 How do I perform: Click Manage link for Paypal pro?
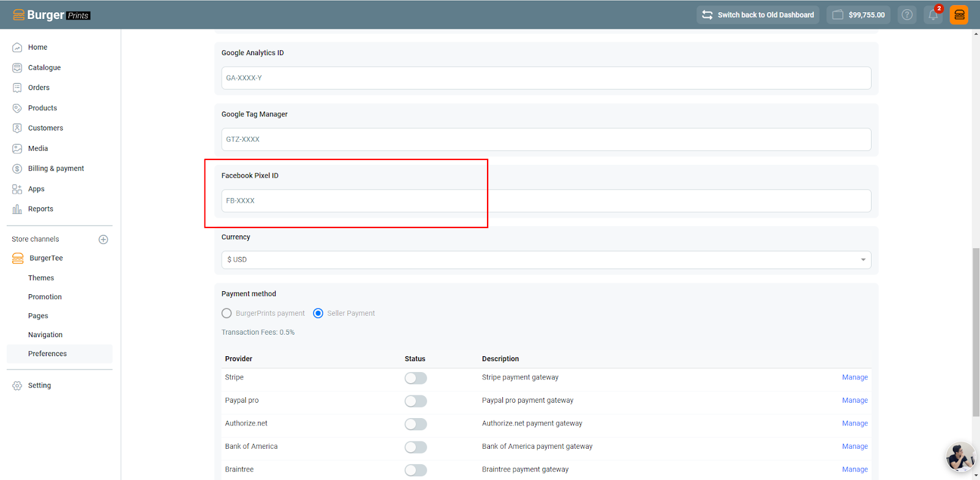click(x=855, y=400)
